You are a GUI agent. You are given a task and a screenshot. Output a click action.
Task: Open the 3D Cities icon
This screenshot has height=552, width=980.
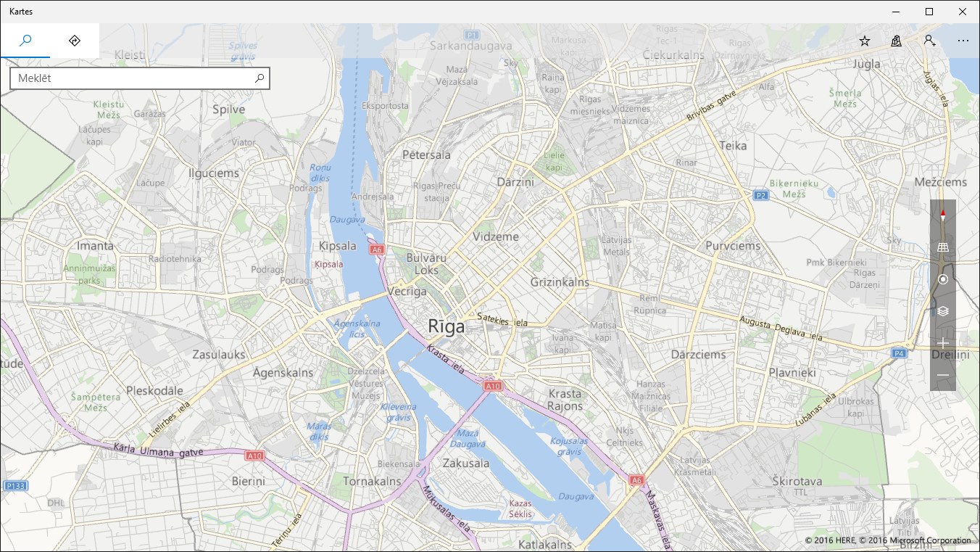pos(897,41)
